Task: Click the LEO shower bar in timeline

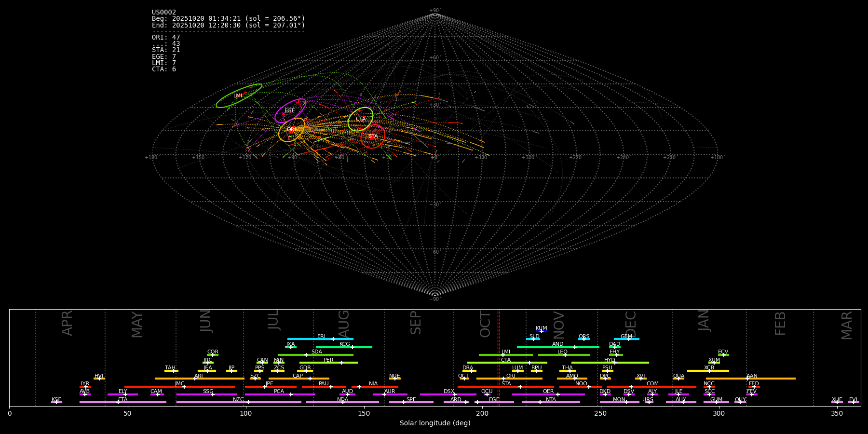Action: point(564,354)
